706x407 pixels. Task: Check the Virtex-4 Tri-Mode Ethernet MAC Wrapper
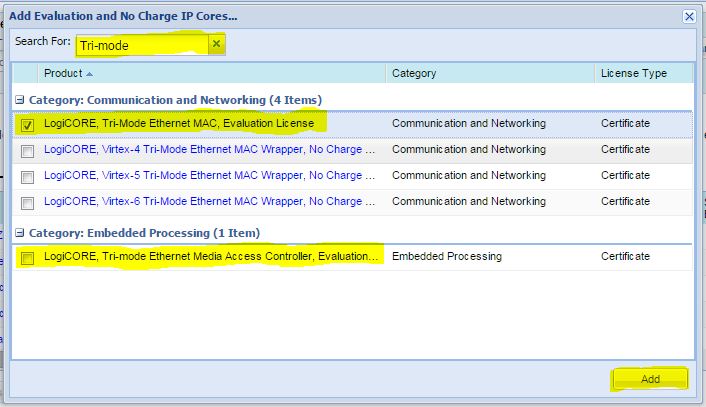pyautogui.click(x=27, y=151)
